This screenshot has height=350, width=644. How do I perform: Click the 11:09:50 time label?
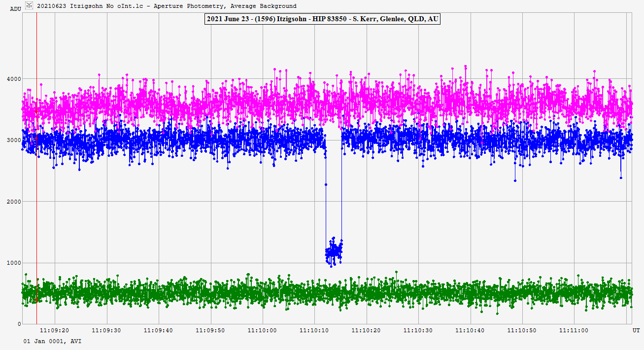[x=210, y=331]
